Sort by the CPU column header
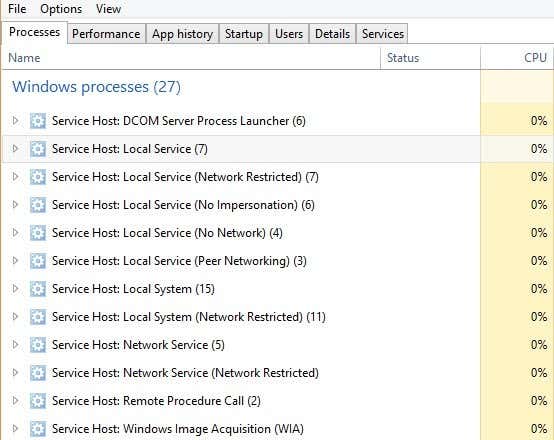This screenshot has width=554, height=440. pyautogui.click(x=517, y=58)
